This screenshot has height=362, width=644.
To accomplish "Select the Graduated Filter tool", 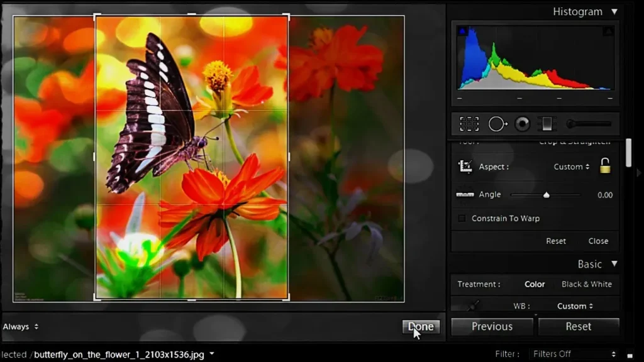I will click(546, 124).
